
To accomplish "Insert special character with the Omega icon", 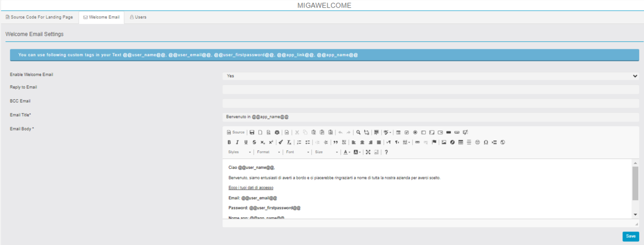I will coord(486,142).
